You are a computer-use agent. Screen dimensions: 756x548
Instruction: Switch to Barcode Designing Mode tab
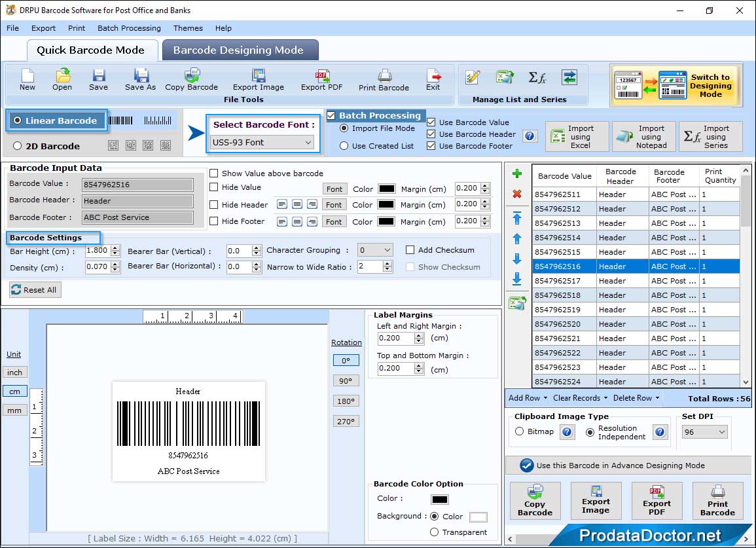[x=240, y=50]
